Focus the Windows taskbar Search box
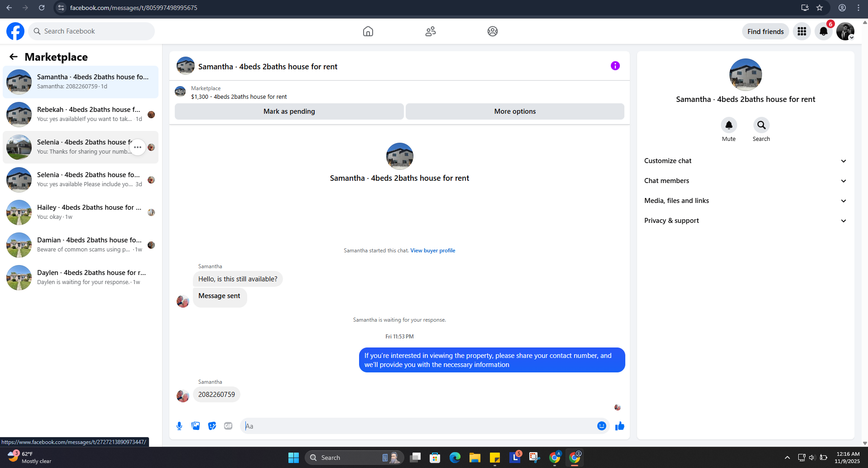The image size is (868, 468). (x=355, y=458)
